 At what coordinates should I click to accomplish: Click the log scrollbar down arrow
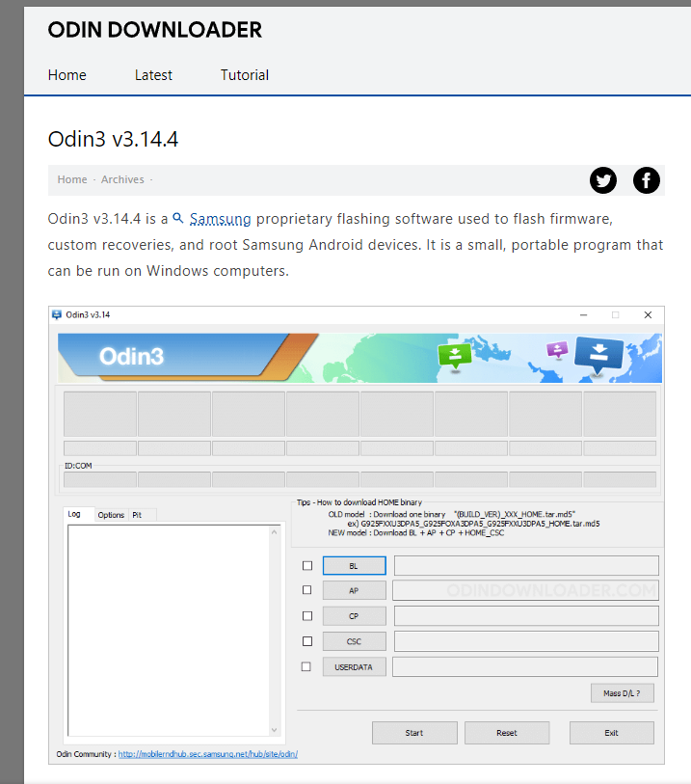tap(274, 730)
